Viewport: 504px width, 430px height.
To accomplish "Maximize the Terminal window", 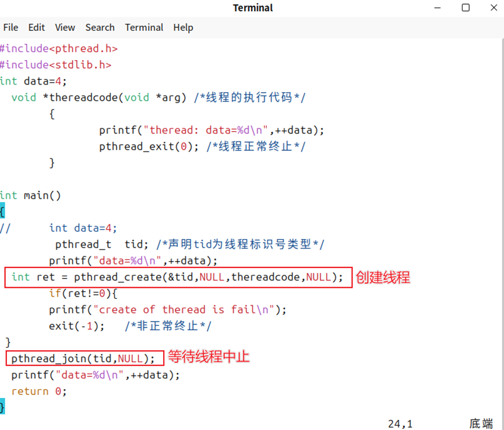I will click(x=466, y=8).
